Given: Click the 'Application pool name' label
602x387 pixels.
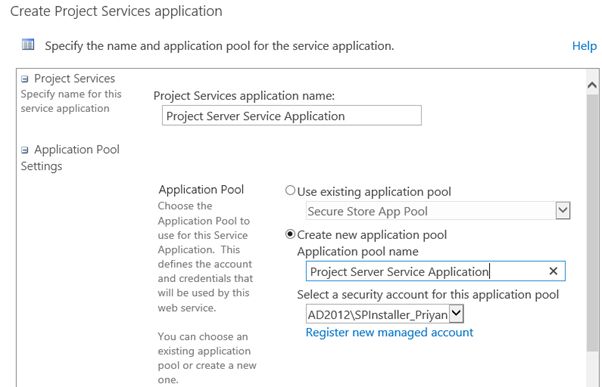Looking at the screenshot, I should point(357,251).
